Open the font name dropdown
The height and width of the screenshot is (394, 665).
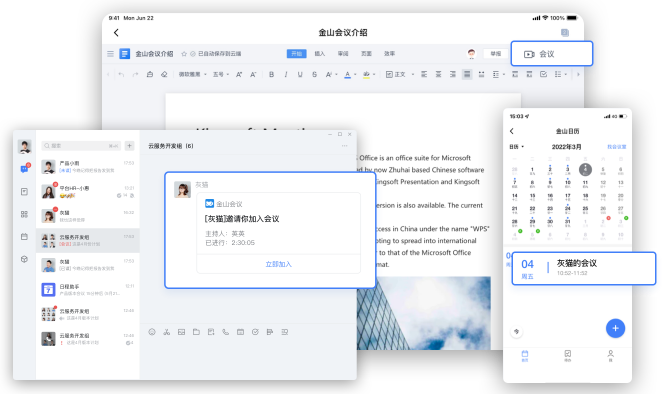coord(192,75)
